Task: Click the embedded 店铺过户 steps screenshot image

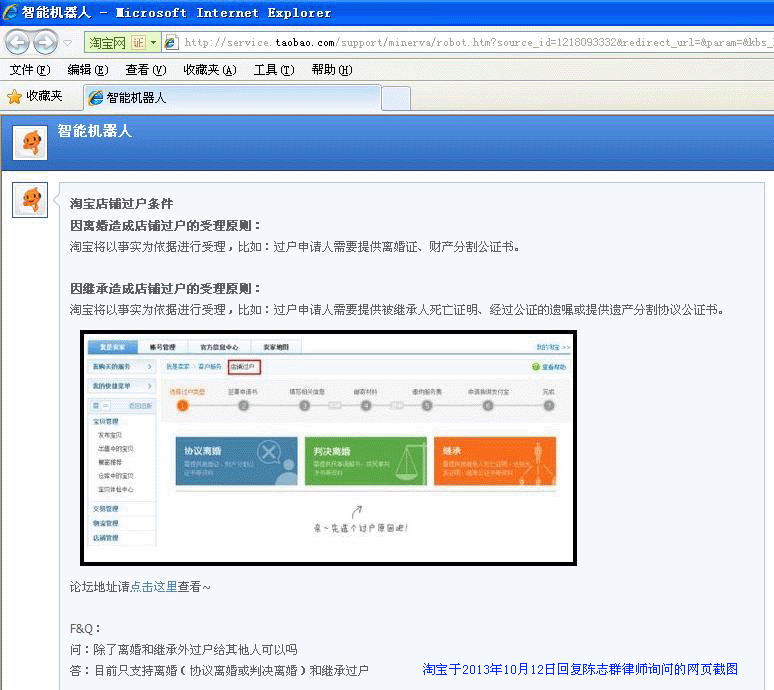Action: (x=328, y=448)
